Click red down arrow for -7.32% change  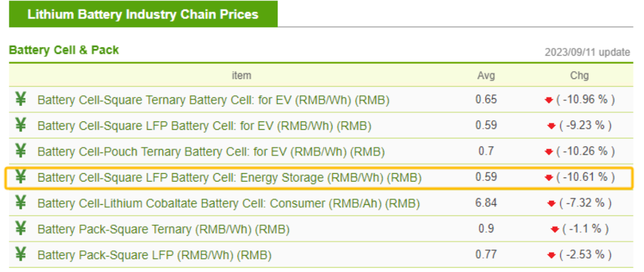pyautogui.click(x=551, y=204)
